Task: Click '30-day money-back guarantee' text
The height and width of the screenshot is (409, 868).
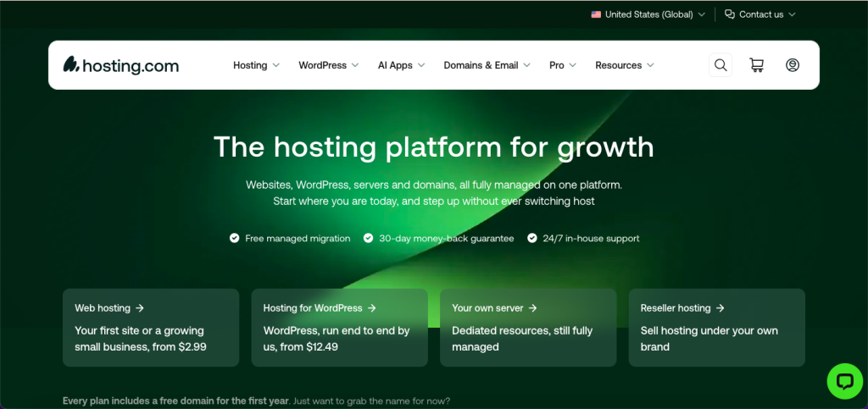Action: pos(446,238)
